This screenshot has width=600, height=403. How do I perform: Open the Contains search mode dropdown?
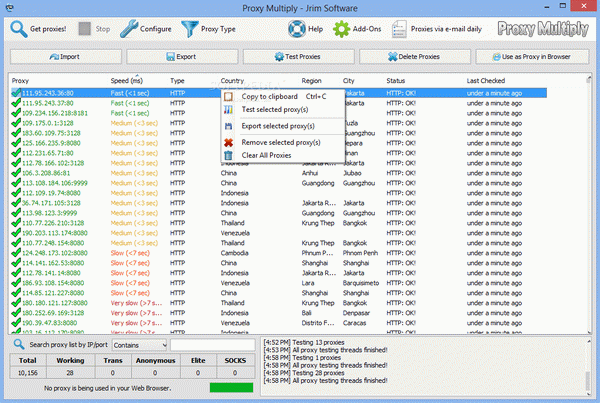tap(140, 345)
